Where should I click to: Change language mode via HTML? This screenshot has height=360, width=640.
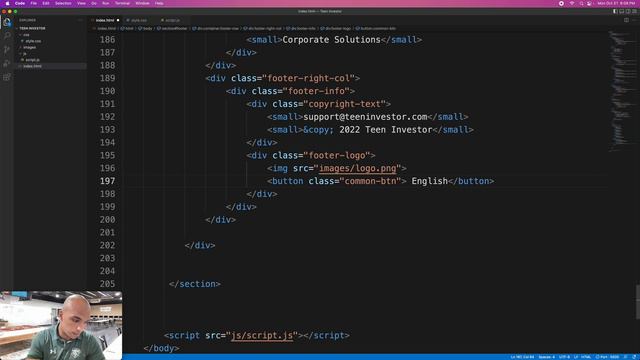586,357
